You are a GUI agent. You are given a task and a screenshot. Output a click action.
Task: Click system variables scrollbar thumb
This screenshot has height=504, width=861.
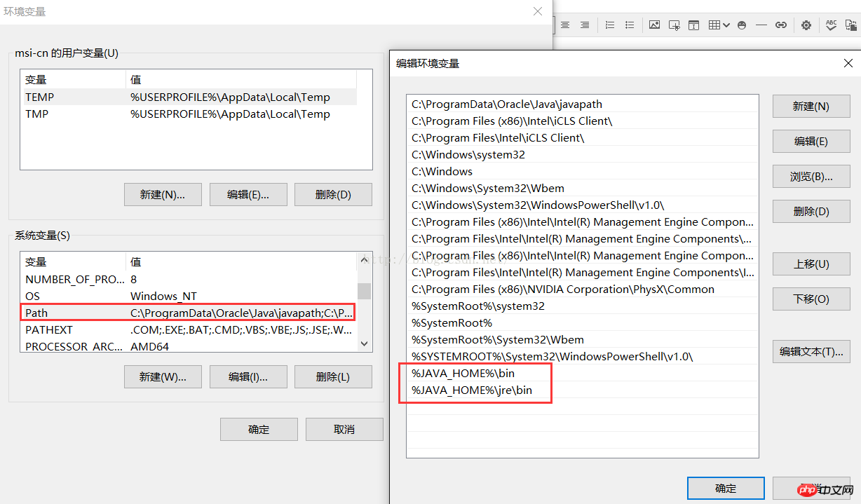coord(364,291)
